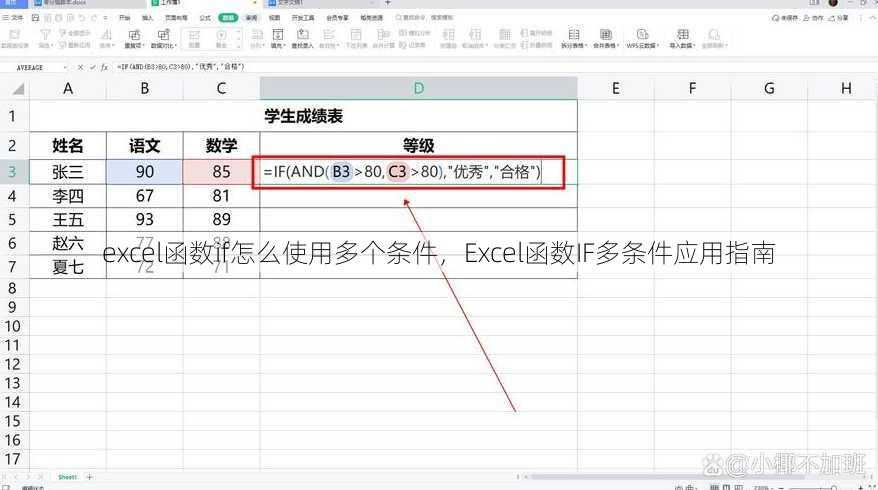
Task: Click the 筛选 funnel filter icon
Action: pyautogui.click(x=45, y=38)
